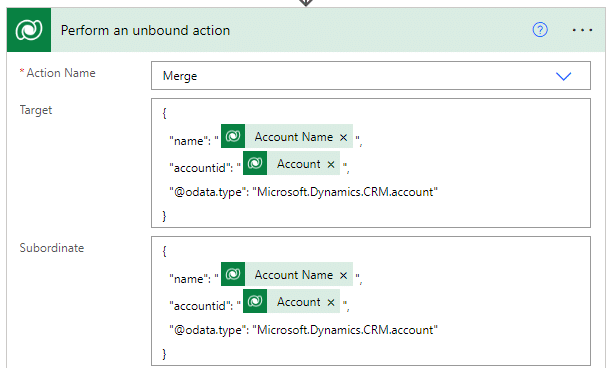Expand the Action Name dropdown arrow

[x=563, y=76]
